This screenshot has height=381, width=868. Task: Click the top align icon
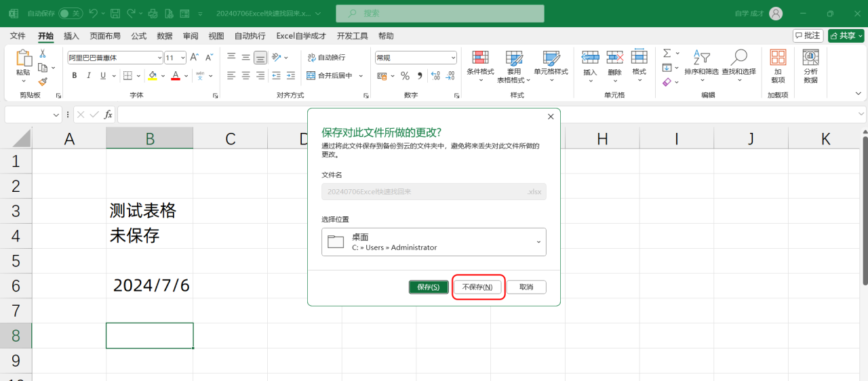tap(231, 58)
